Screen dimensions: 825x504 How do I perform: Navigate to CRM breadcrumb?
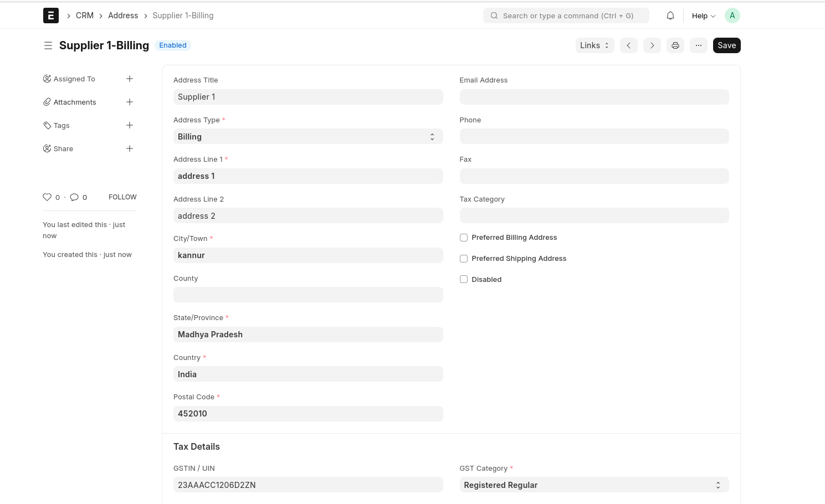pos(84,16)
